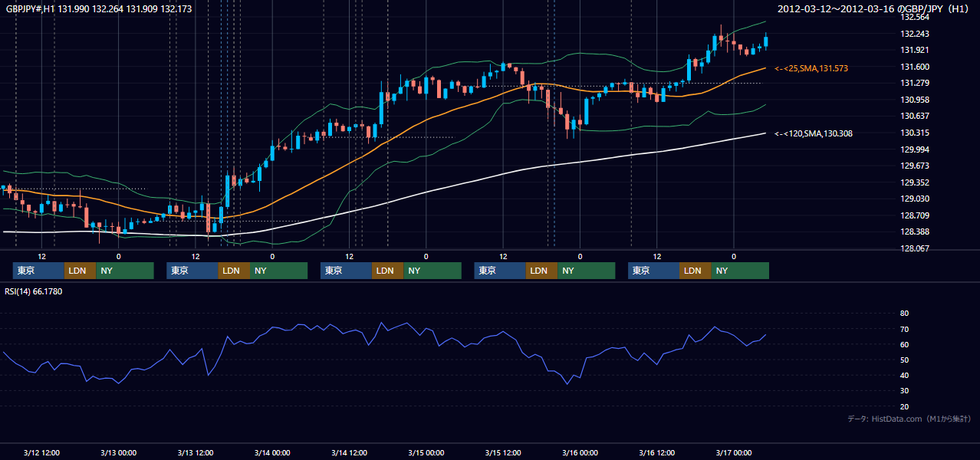Click the white 120 SMA 130.308 label
This screenshot has width=980, height=460.
point(814,133)
